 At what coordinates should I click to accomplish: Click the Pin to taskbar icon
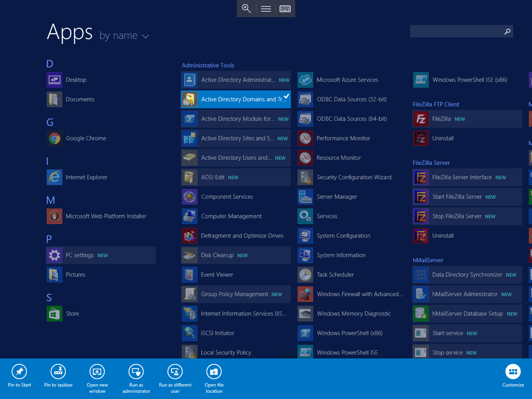pyautogui.click(x=58, y=372)
